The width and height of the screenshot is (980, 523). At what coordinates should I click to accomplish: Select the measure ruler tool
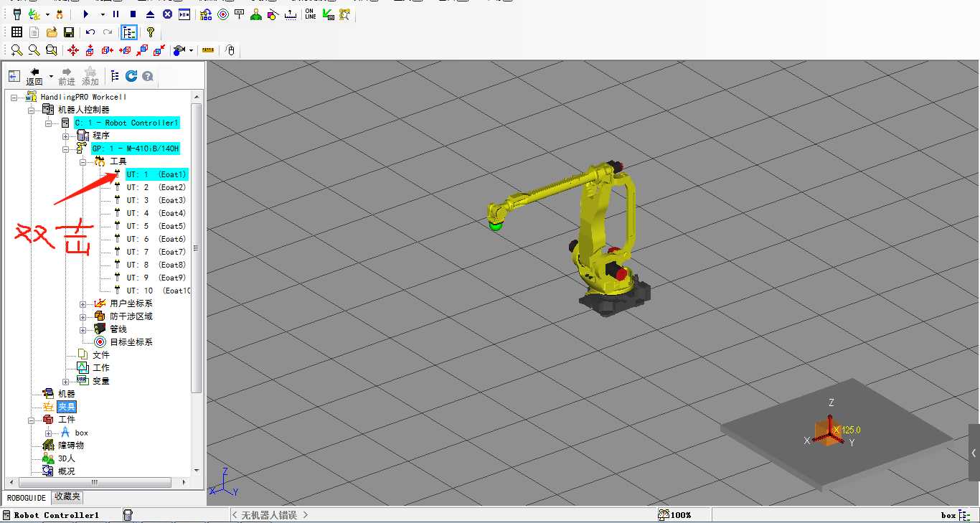[x=208, y=50]
